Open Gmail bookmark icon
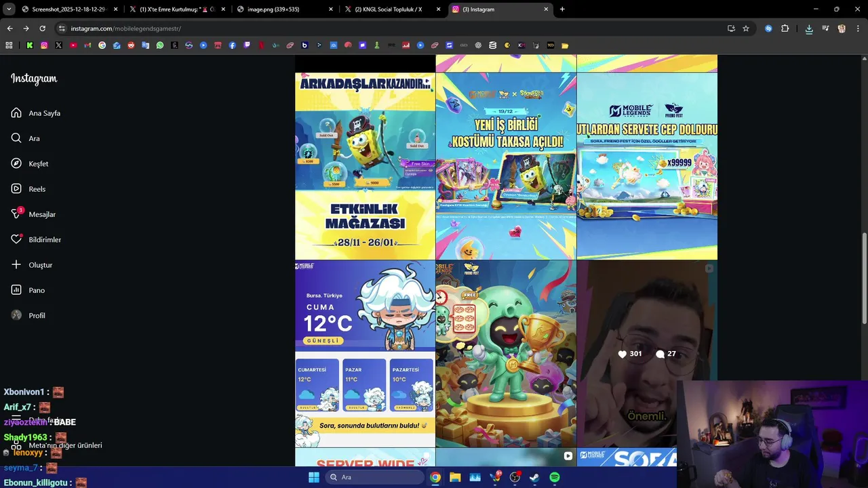This screenshot has width=868, height=488. [x=87, y=45]
